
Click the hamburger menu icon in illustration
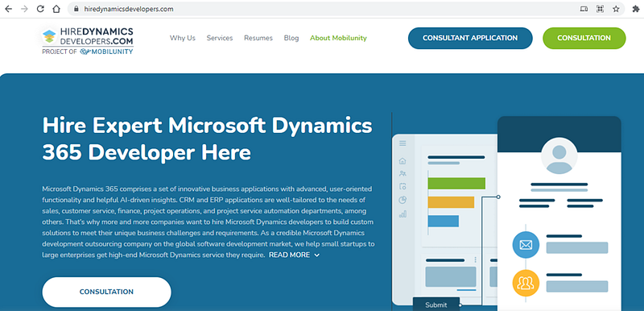pyautogui.click(x=402, y=143)
